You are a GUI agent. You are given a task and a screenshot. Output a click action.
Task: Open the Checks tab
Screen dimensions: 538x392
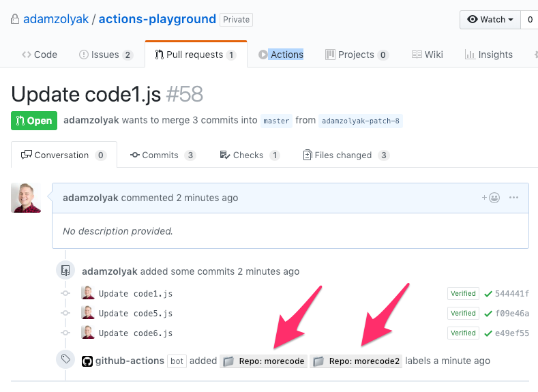point(250,155)
